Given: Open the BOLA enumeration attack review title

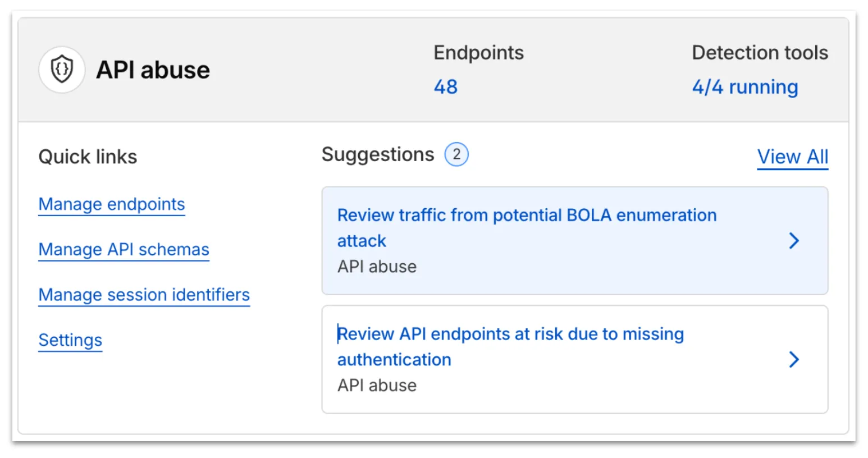Looking at the screenshot, I should (x=526, y=216).
